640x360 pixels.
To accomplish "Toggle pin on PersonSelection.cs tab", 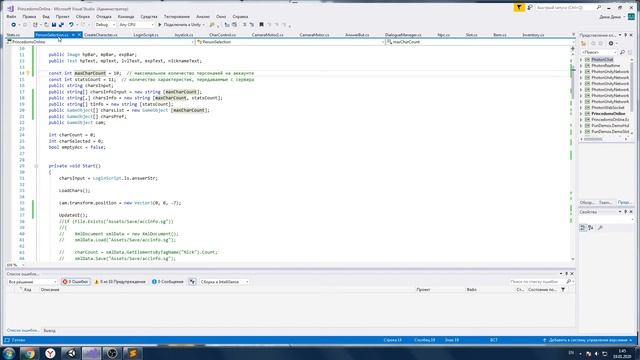I will (x=73, y=35).
